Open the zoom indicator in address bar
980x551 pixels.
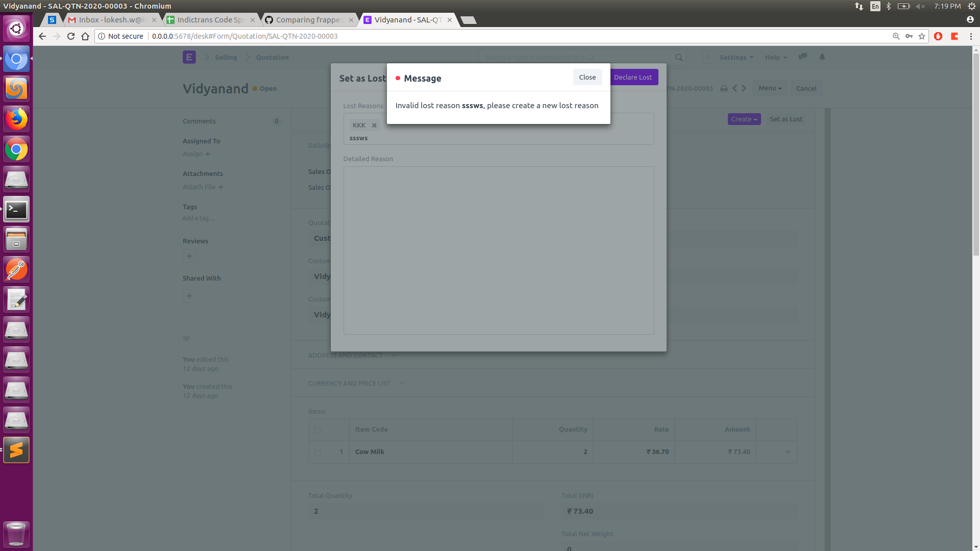point(896,36)
